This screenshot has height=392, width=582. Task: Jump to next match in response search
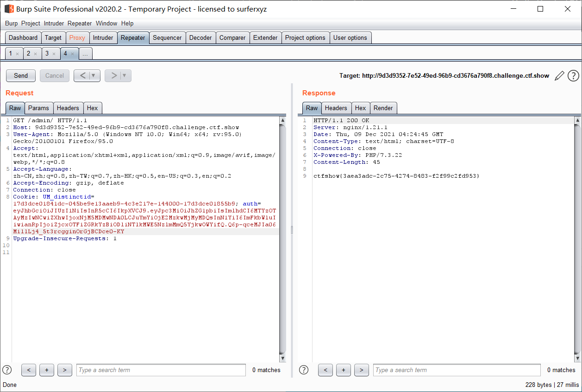[361, 370]
